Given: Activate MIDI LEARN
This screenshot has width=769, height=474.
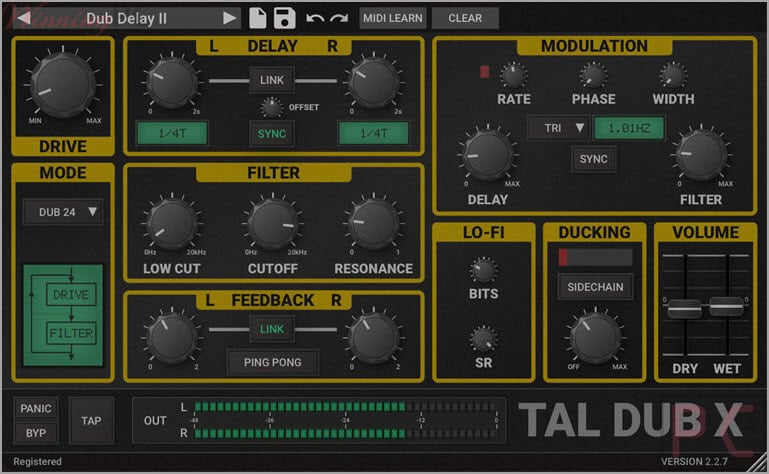Looking at the screenshot, I should [x=392, y=18].
